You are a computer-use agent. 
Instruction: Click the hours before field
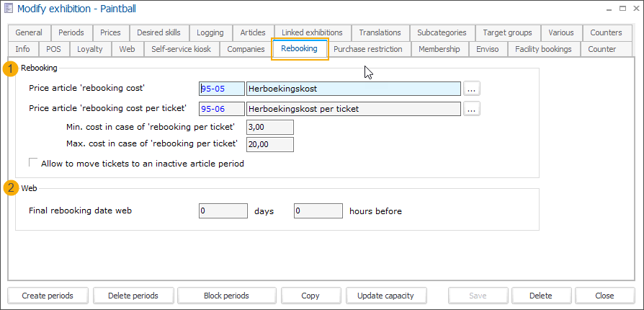(x=318, y=211)
